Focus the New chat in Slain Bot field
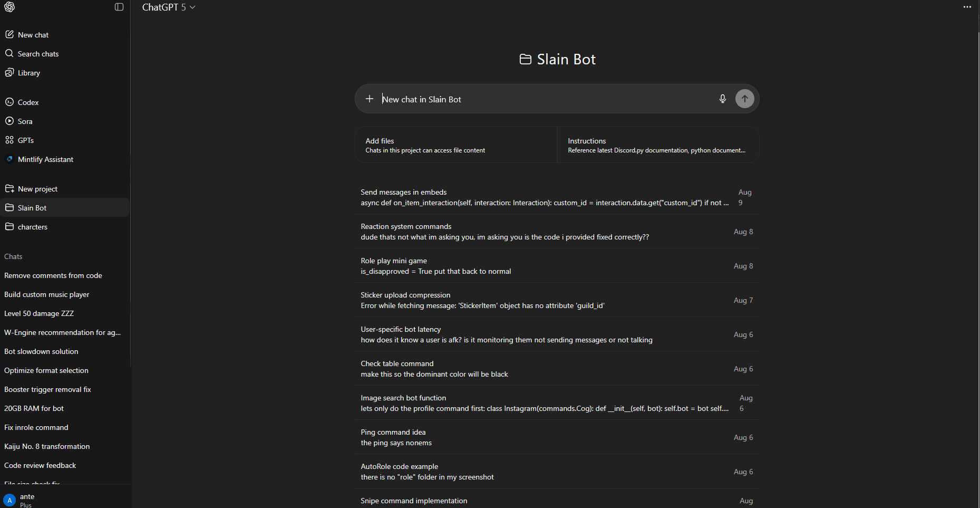The height and width of the screenshot is (508, 980). tap(543, 99)
